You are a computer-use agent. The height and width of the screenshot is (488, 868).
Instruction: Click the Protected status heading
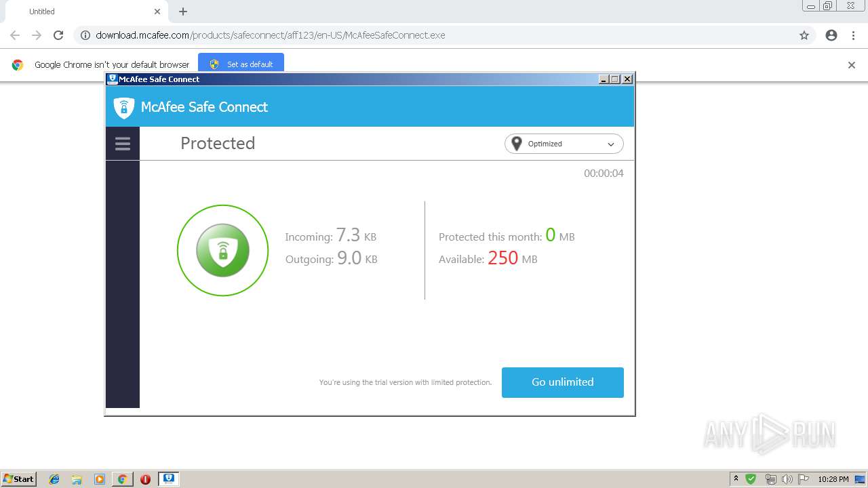(x=218, y=144)
